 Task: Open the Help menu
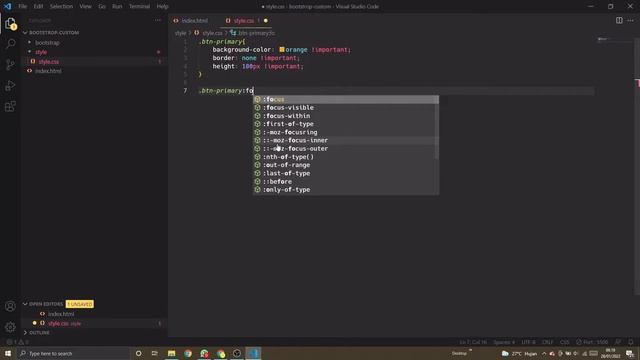pos(162,7)
